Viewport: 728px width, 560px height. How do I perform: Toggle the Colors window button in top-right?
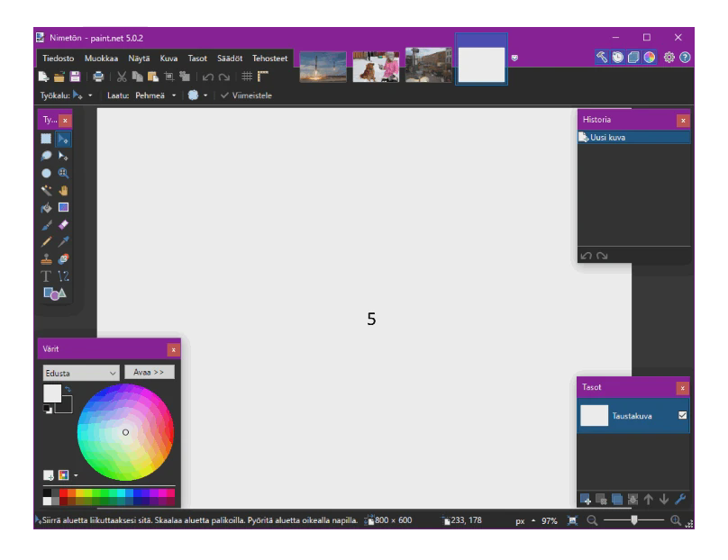[x=650, y=58]
